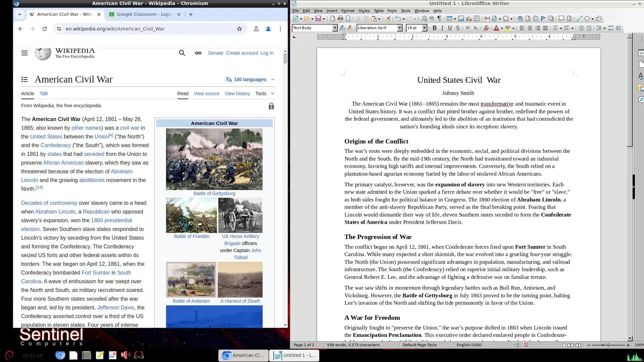Click the Print icon in Writer
The width and height of the screenshot is (644, 362).
coord(340,19)
